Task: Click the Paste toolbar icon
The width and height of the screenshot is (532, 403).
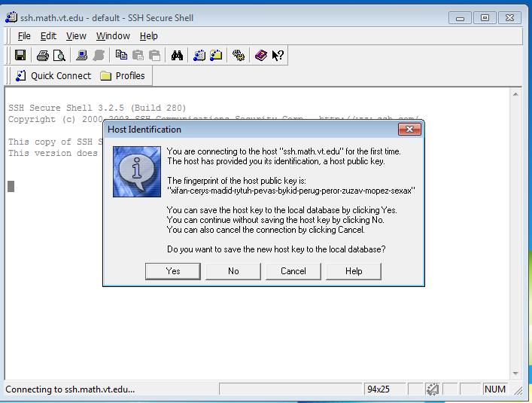Action: 138,55
